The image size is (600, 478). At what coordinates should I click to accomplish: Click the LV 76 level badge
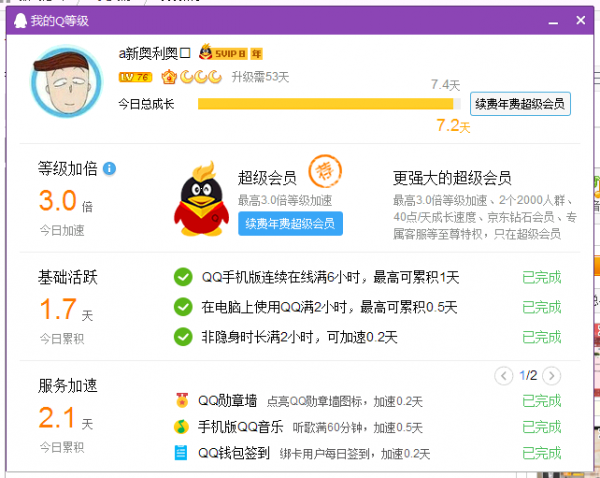click(135, 77)
